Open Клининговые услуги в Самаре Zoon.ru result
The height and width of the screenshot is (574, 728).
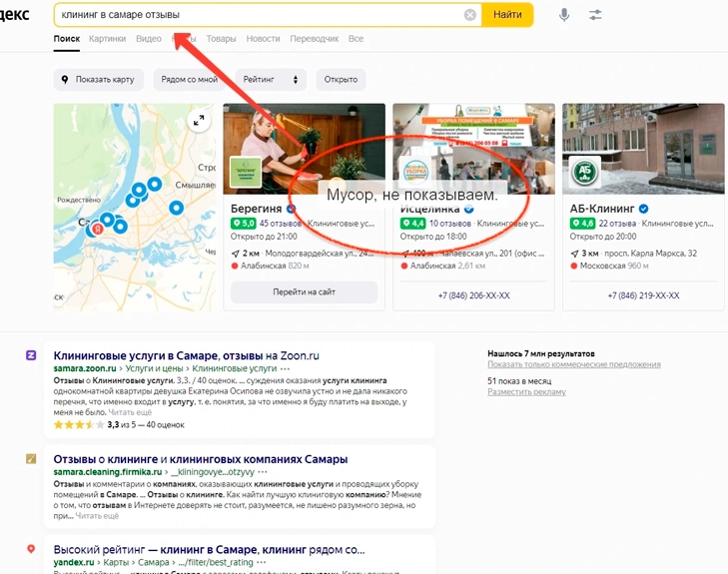(186, 356)
